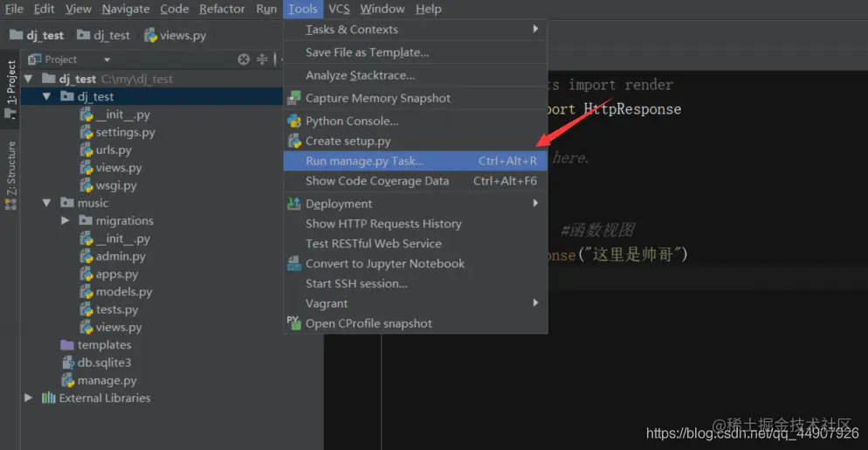The width and height of the screenshot is (868, 450).
Task: Click second dj_test folder breadcrumb
Action: [x=104, y=36]
